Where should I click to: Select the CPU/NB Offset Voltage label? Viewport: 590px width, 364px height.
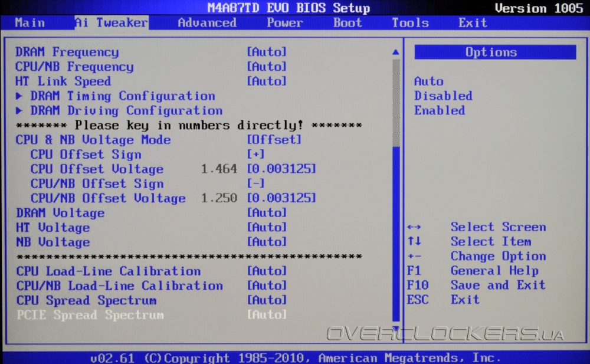click(x=108, y=198)
